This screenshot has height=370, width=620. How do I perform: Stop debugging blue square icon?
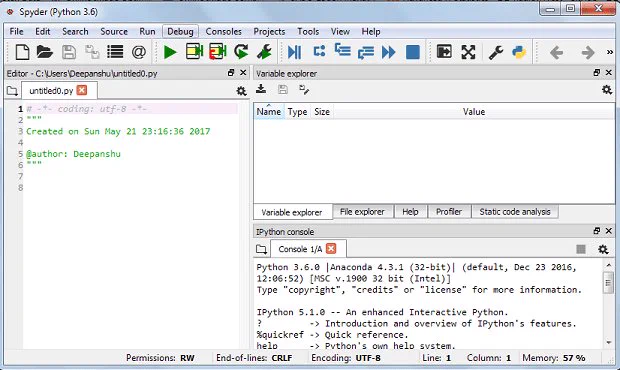(413, 52)
